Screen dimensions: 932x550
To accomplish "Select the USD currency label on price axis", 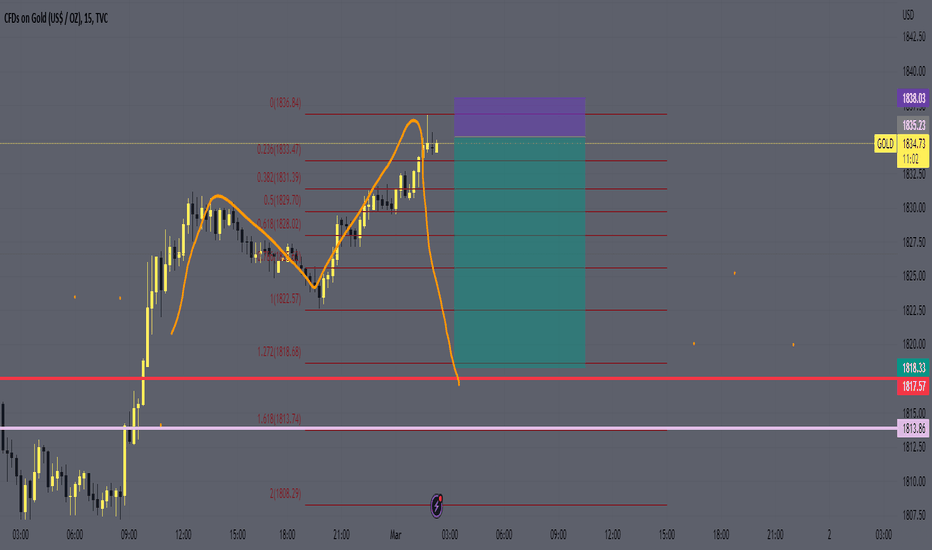I will tap(908, 15).
